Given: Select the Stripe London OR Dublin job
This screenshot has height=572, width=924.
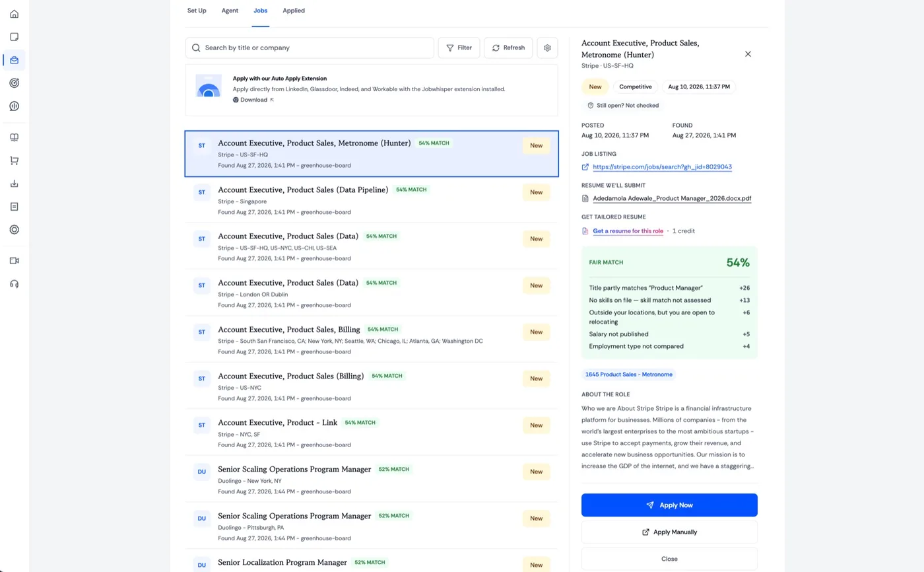Looking at the screenshot, I should coord(372,293).
